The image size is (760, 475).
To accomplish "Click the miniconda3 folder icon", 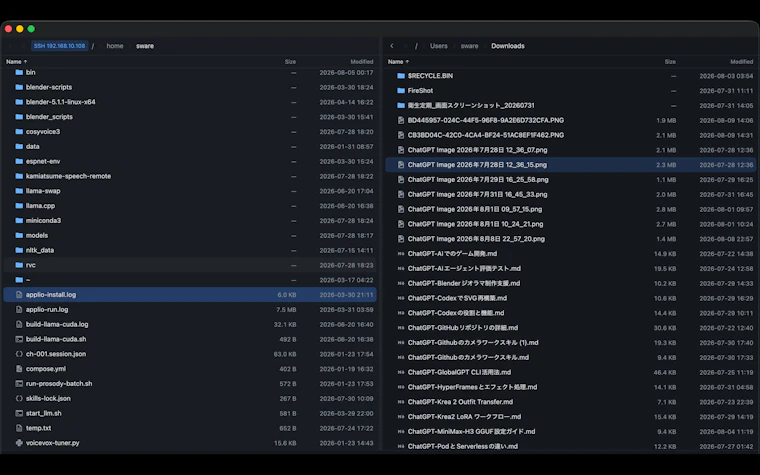I will [19, 221].
